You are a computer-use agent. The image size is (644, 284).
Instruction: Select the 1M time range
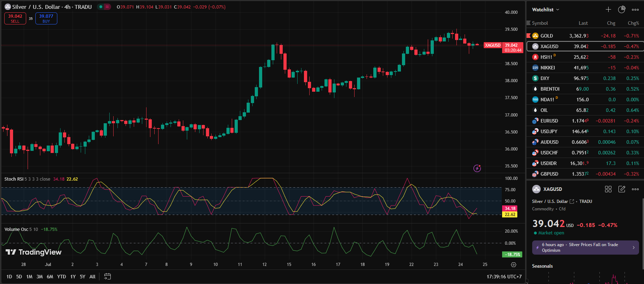29,277
